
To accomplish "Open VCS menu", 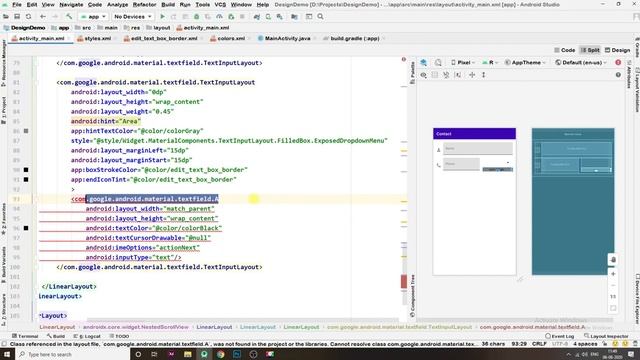I will pos(220,4).
